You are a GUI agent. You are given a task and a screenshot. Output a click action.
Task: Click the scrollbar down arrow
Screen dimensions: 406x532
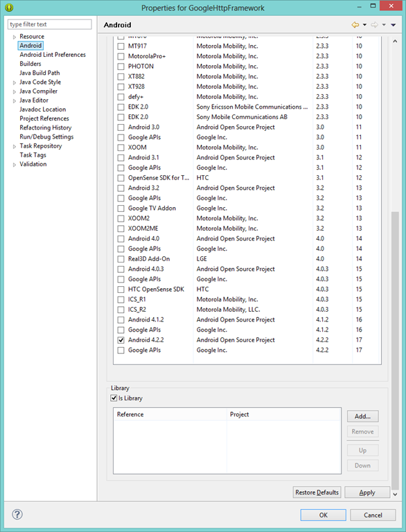tap(395, 495)
